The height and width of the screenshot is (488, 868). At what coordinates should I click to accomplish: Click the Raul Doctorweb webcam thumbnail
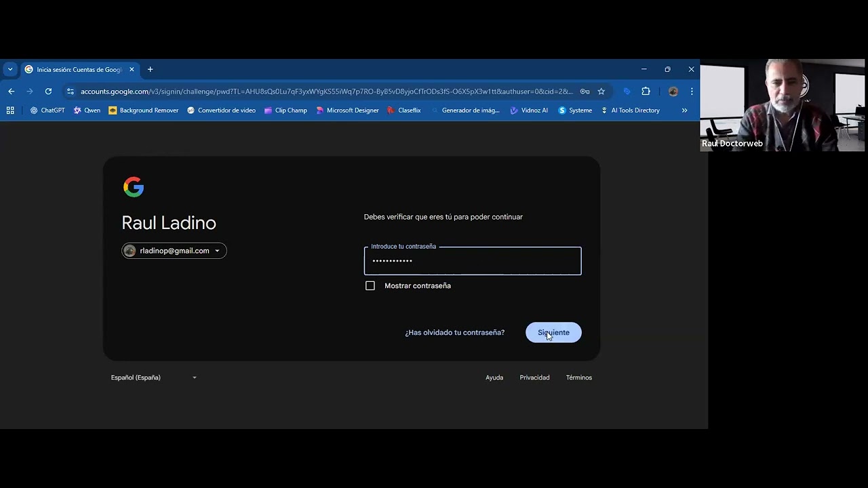point(783,105)
